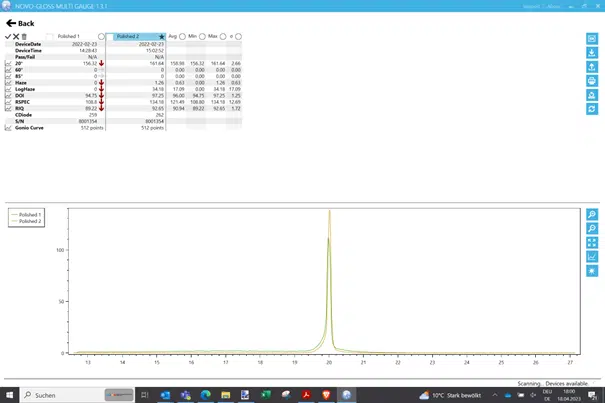
Task: Select the Polished 2 column header
Action: click(132, 36)
